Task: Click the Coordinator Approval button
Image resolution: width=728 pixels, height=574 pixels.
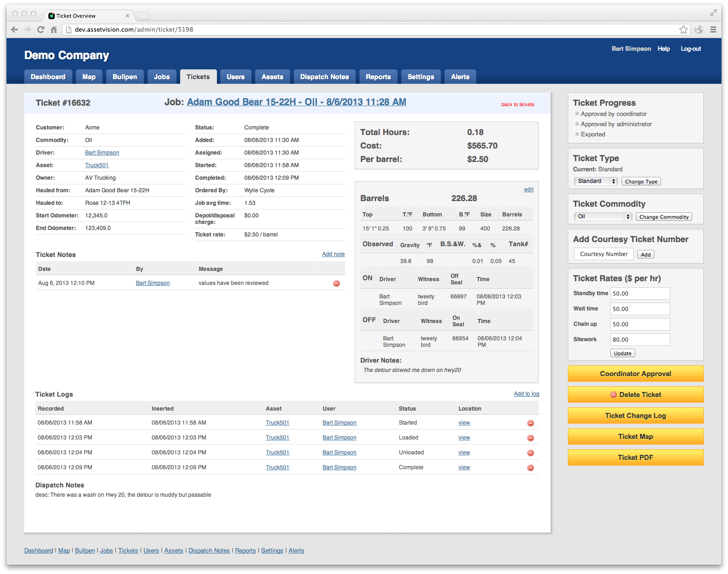Action: tap(635, 373)
